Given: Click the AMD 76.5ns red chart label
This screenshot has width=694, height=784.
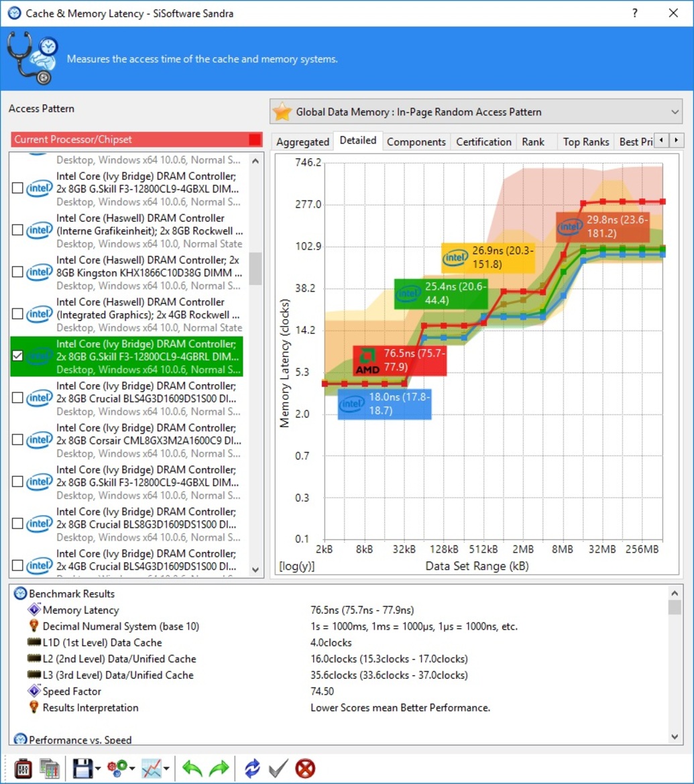Looking at the screenshot, I should point(400,360).
